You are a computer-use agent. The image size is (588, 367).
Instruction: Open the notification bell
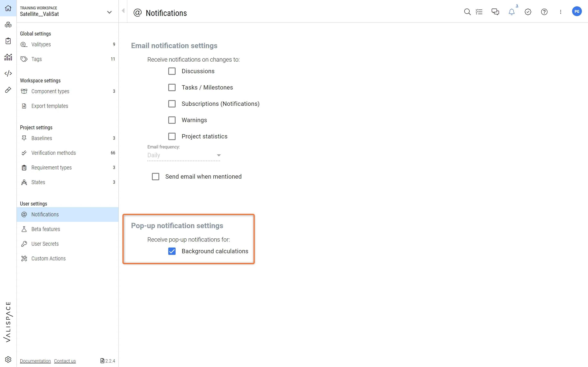click(511, 12)
